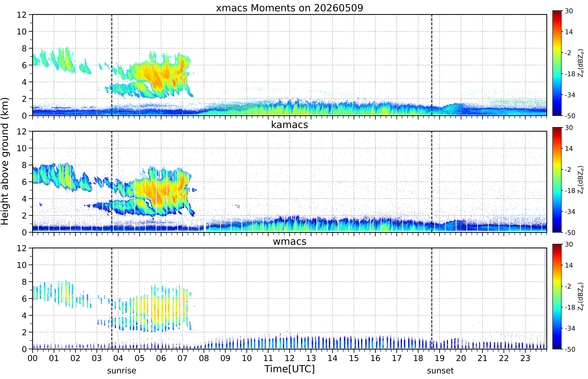Click the "Time[UTC]" axis label
588x379 pixels.
click(289, 369)
